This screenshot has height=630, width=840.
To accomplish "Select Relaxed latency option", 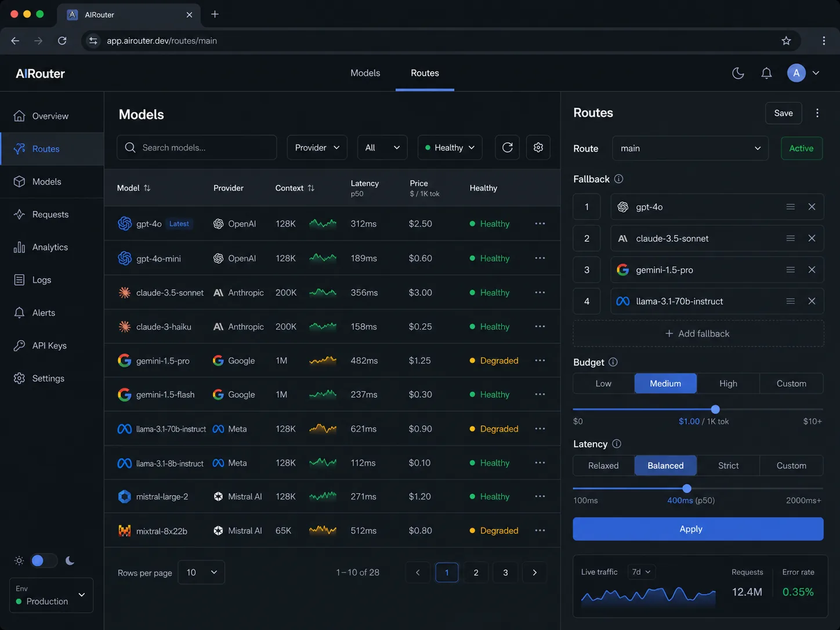I will pyautogui.click(x=603, y=465).
